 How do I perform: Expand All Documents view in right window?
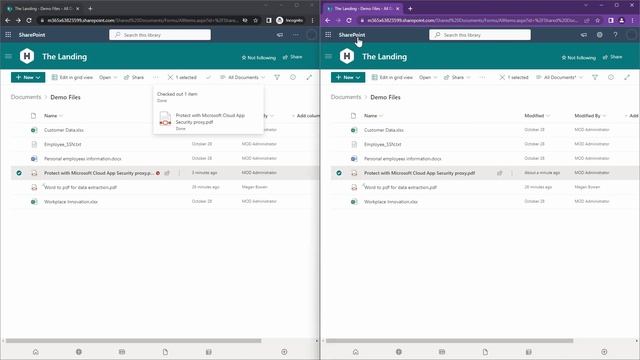tap(560, 77)
